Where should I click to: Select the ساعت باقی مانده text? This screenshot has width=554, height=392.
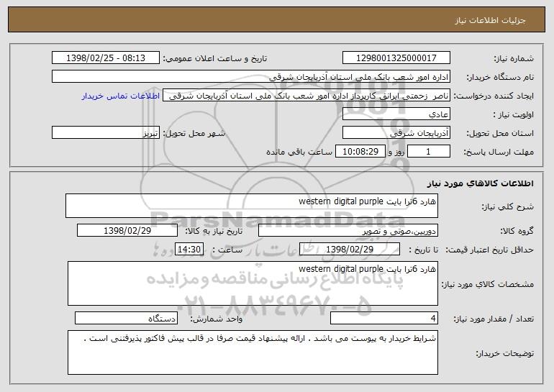coord(299,152)
